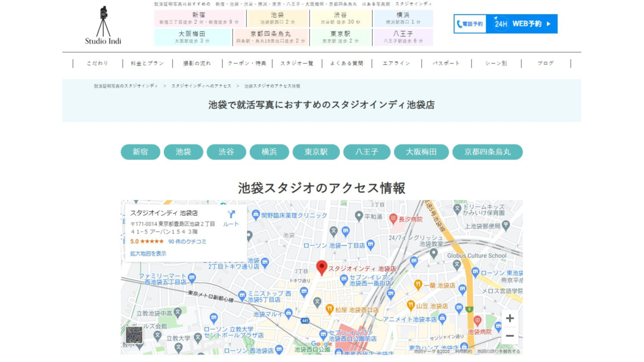Zoom in the map with plus

(x=509, y=318)
